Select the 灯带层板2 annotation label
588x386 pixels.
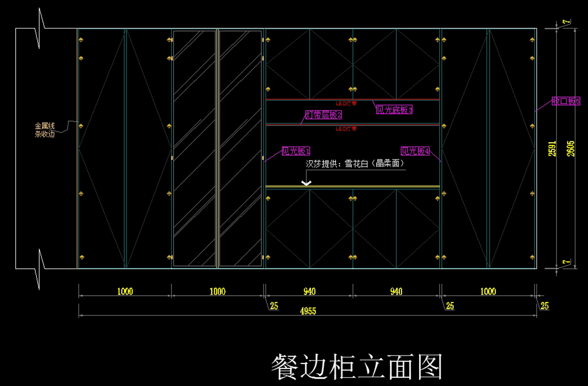323,115
